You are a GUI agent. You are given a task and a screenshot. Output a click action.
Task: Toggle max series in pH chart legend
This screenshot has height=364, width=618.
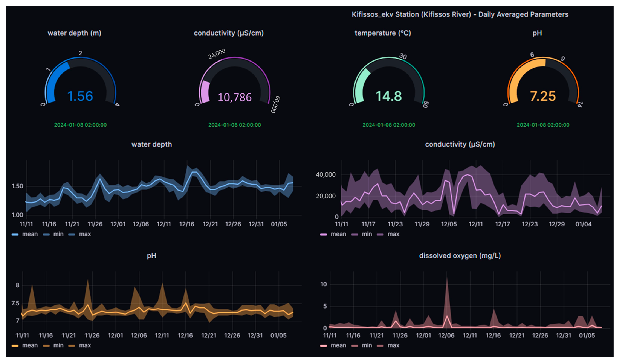pos(85,345)
